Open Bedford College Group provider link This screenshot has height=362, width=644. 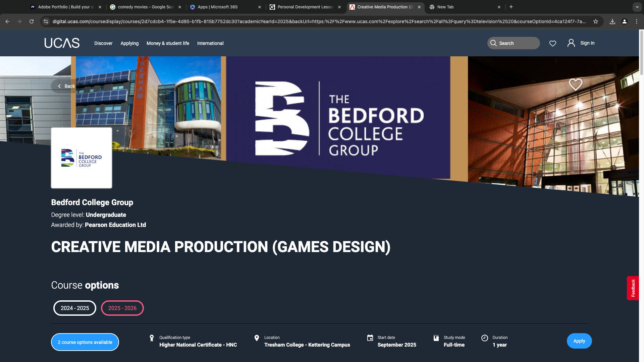click(x=92, y=202)
